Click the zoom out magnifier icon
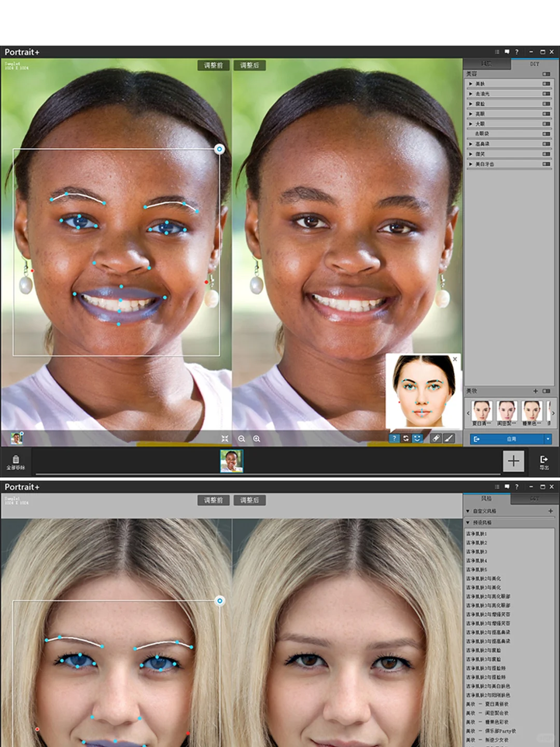Screen dimensions: 560x747 tap(242, 439)
